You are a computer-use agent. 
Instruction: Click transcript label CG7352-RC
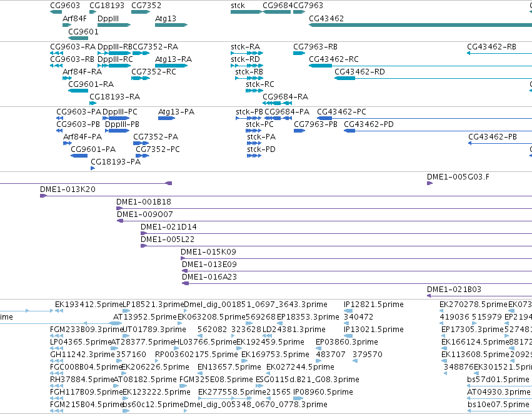coord(154,71)
